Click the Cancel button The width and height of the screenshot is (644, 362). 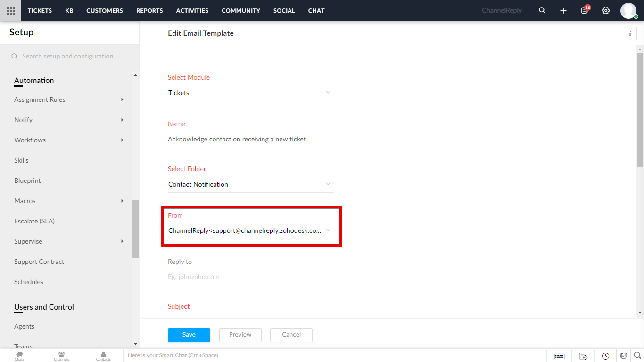pyautogui.click(x=291, y=335)
